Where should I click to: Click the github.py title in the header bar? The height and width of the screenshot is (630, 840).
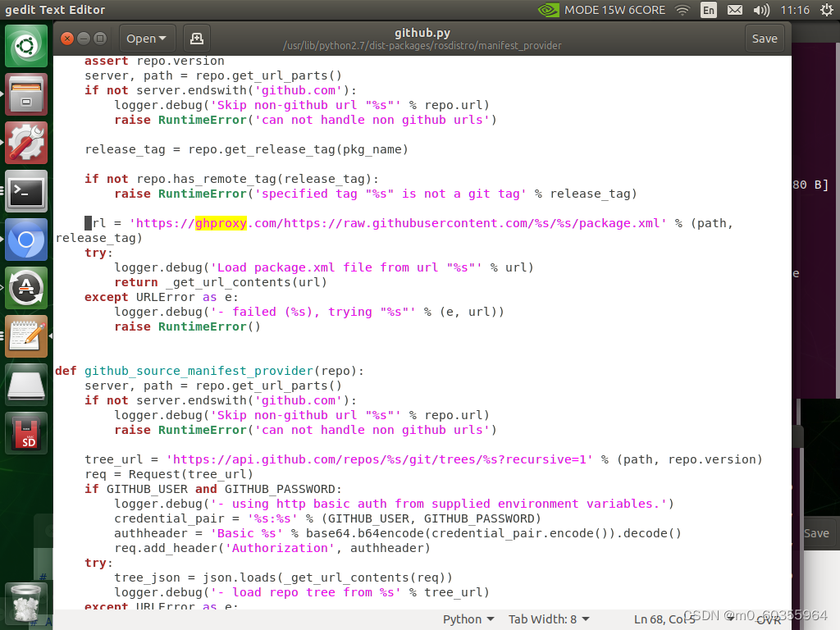coord(422,33)
